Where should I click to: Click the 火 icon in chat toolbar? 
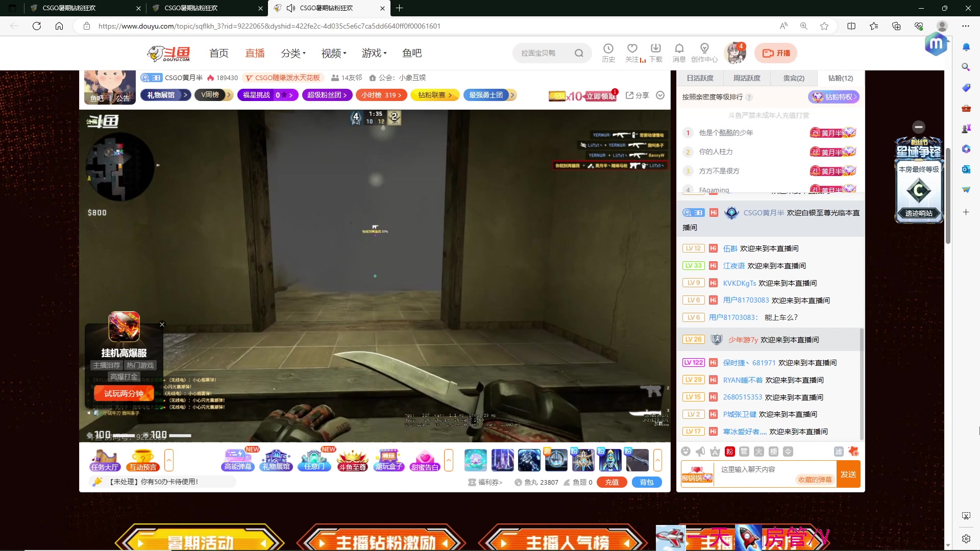pyautogui.click(x=759, y=452)
